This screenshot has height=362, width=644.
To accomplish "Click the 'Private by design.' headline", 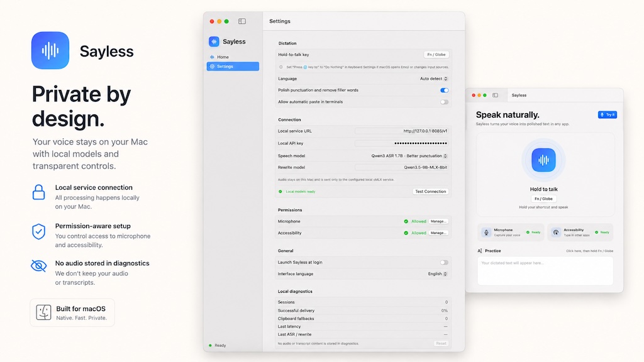I will click(x=81, y=106).
